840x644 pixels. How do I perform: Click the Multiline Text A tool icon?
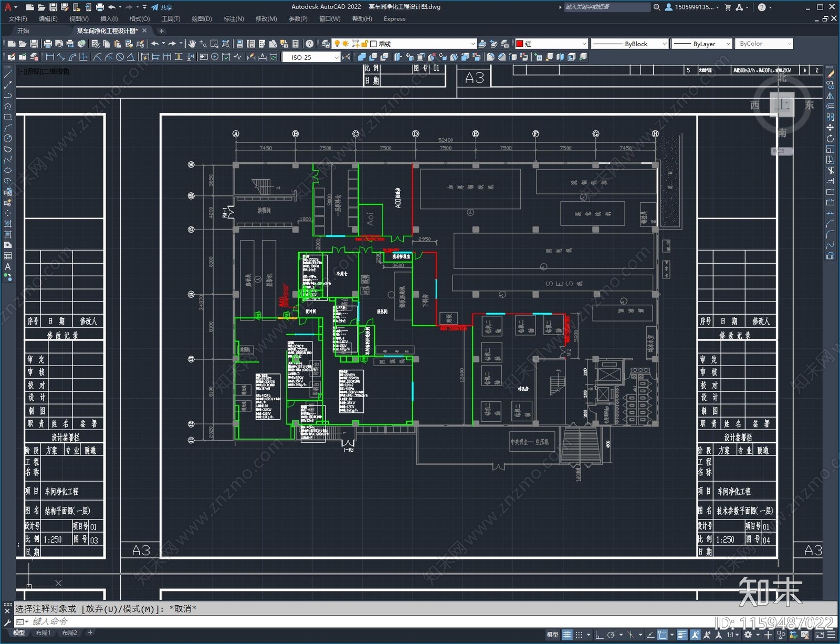(7, 266)
